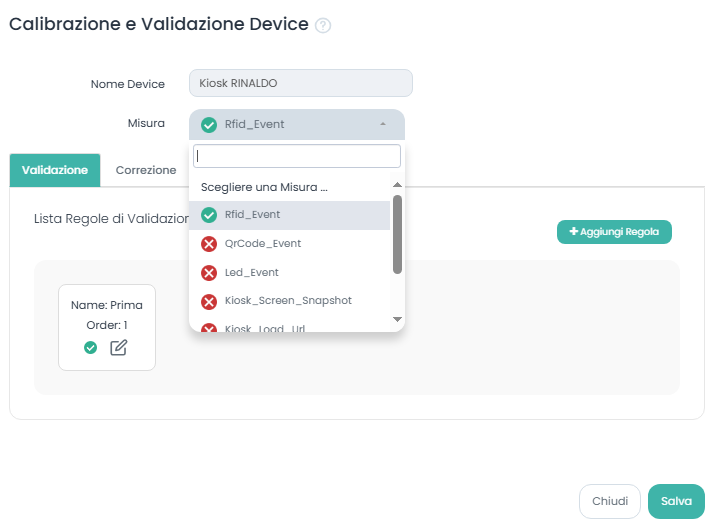This screenshot has height=527, width=714.
Task: Click the Chiudi button
Action: pyautogui.click(x=609, y=502)
